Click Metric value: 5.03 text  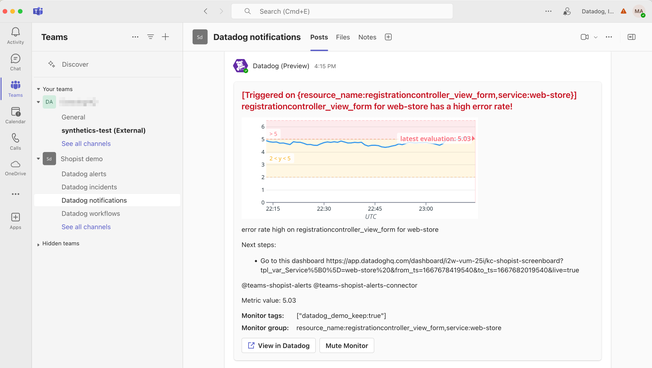pyautogui.click(x=269, y=300)
